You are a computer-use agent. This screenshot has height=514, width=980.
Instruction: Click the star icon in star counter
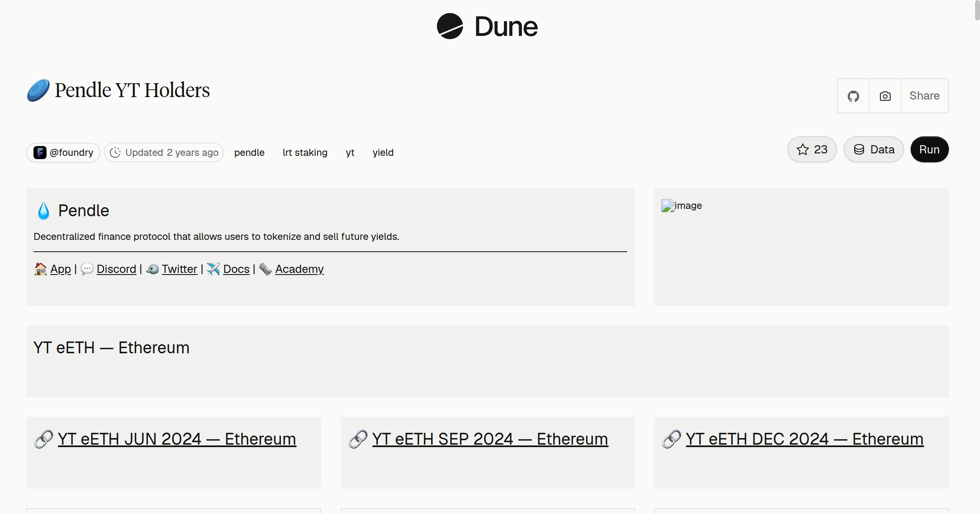coord(803,149)
